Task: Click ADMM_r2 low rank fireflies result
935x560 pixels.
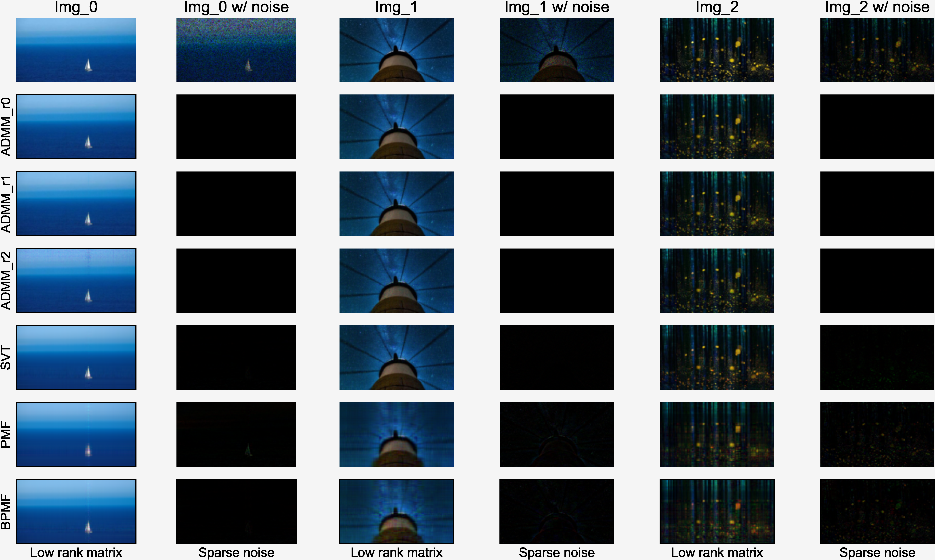Action: point(717,280)
